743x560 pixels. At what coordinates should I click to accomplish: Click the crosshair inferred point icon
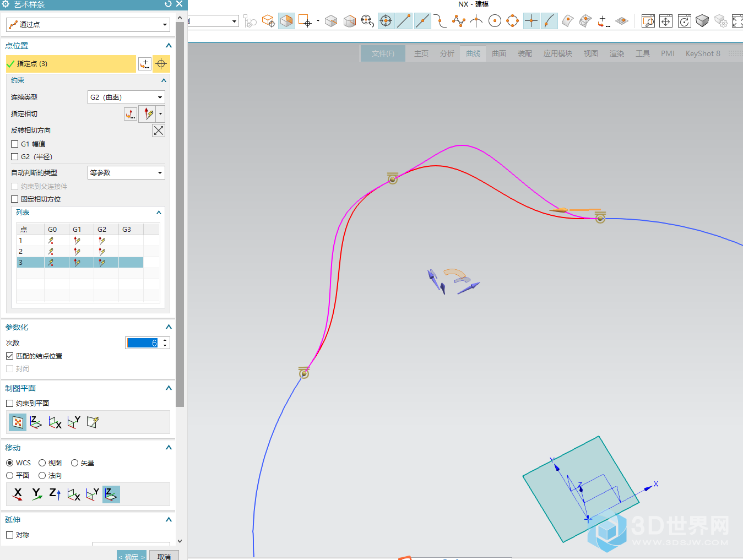click(161, 64)
